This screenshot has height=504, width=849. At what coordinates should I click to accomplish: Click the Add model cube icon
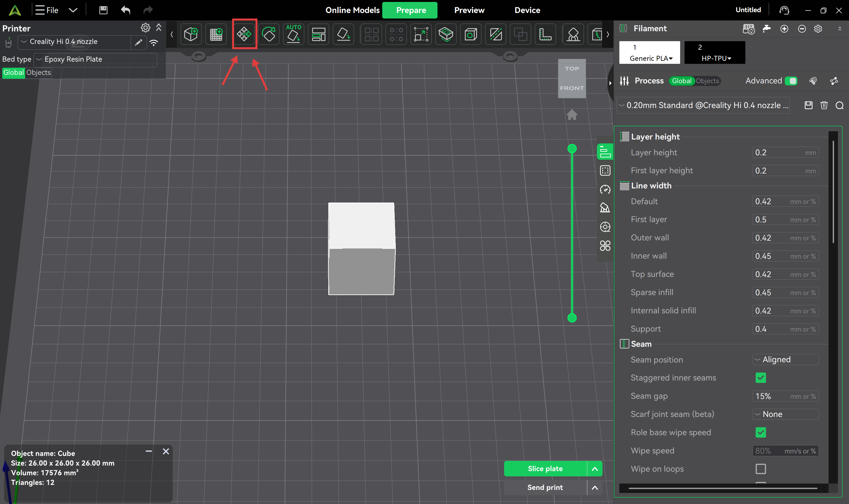pyautogui.click(x=191, y=34)
